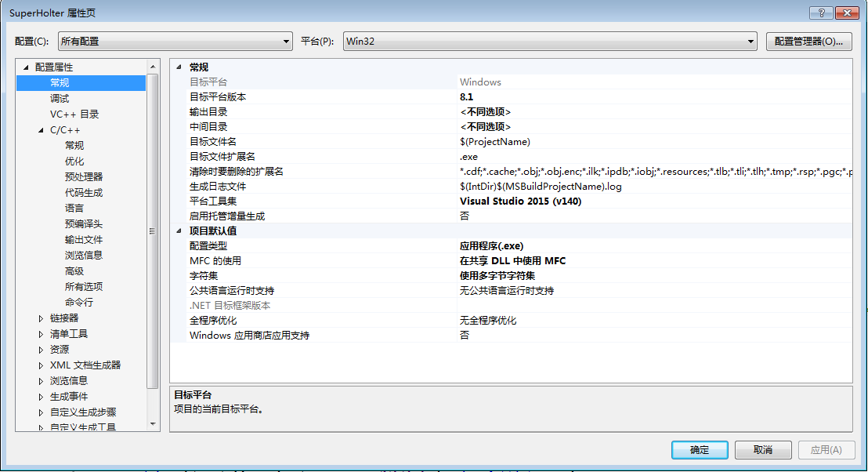This screenshot has height=472, width=868.
Task: Select 高级 in the tree
Action: tap(74, 271)
